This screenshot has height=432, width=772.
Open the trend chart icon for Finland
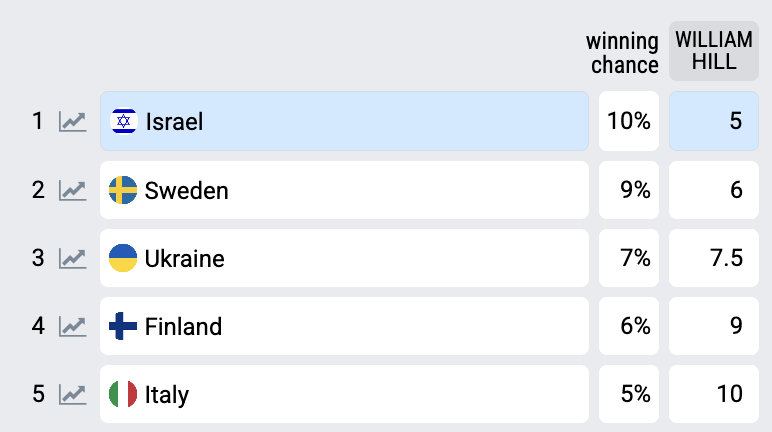72,326
